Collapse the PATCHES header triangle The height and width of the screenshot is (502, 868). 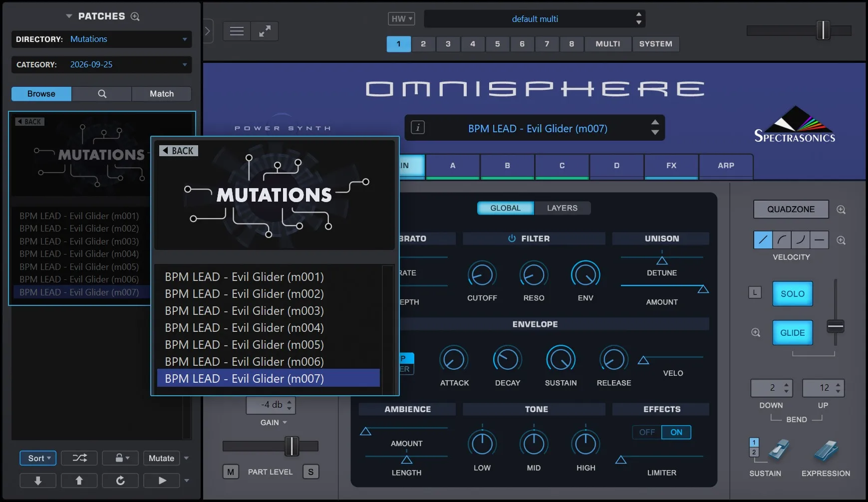tap(69, 16)
